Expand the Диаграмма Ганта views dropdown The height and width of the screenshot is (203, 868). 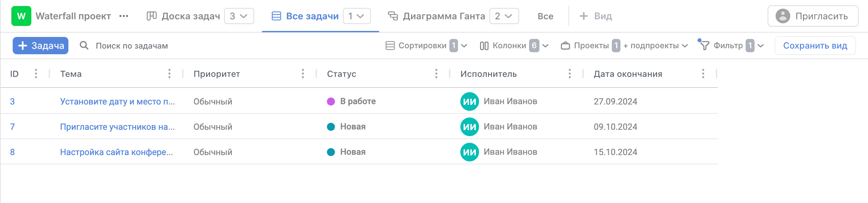pyautogui.click(x=504, y=16)
